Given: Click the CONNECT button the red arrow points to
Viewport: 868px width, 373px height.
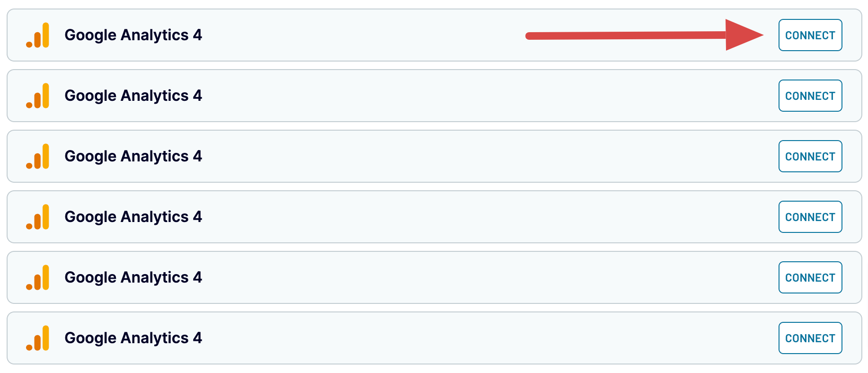Looking at the screenshot, I should pos(810,35).
